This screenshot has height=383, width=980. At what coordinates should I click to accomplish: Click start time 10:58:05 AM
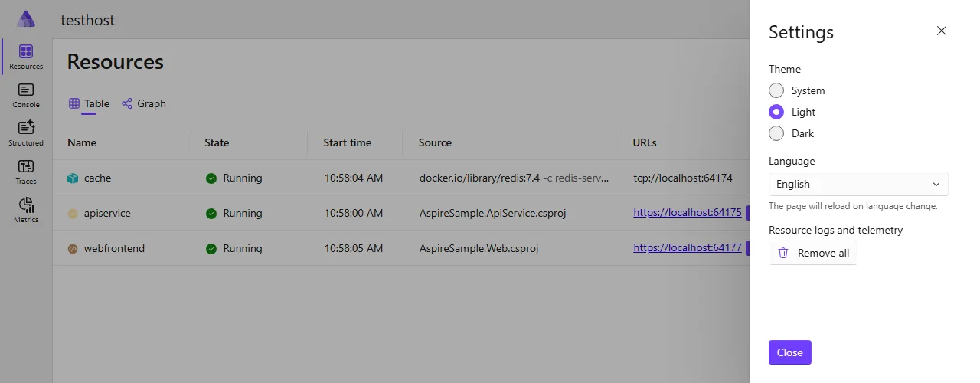[x=353, y=248]
